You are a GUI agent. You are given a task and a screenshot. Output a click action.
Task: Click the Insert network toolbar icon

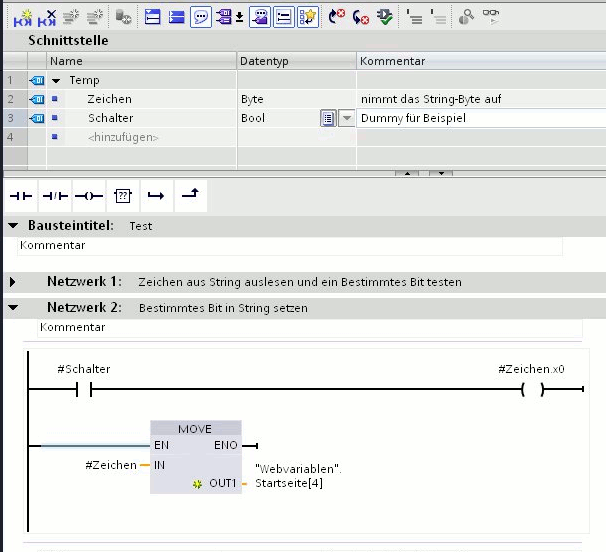(x=22, y=18)
